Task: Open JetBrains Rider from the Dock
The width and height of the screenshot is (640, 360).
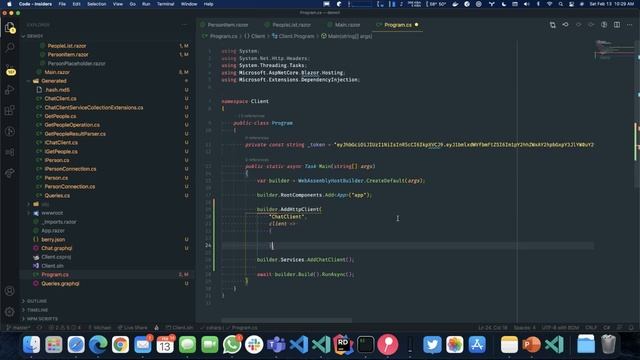Action: [343, 345]
